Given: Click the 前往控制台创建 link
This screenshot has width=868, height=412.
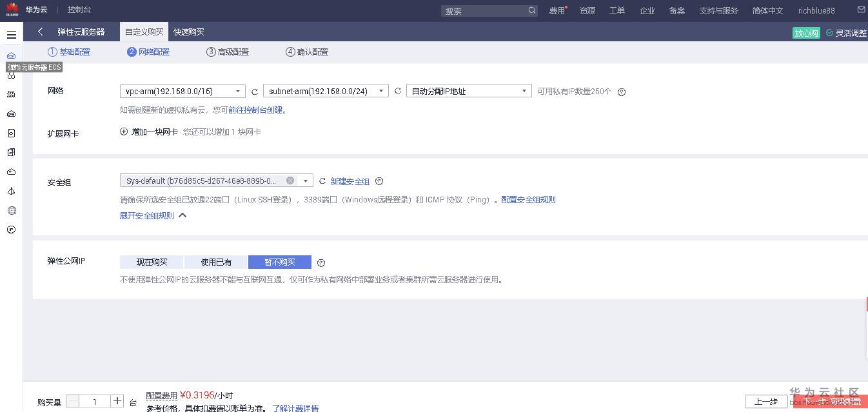Looking at the screenshot, I should [x=255, y=110].
